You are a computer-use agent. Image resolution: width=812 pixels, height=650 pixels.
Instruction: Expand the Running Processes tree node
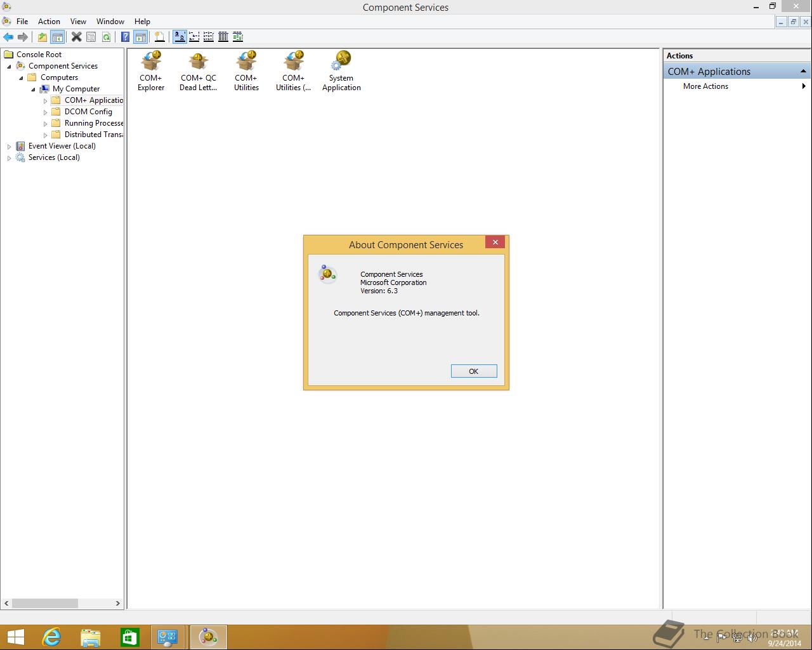click(45, 124)
